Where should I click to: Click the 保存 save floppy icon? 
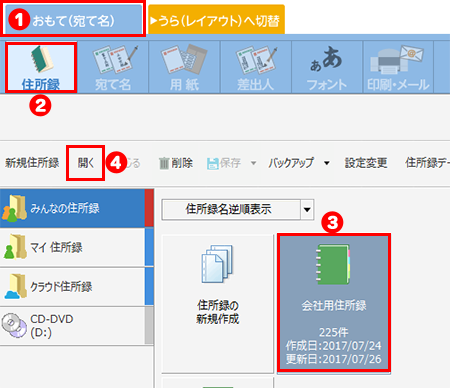click(x=212, y=164)
